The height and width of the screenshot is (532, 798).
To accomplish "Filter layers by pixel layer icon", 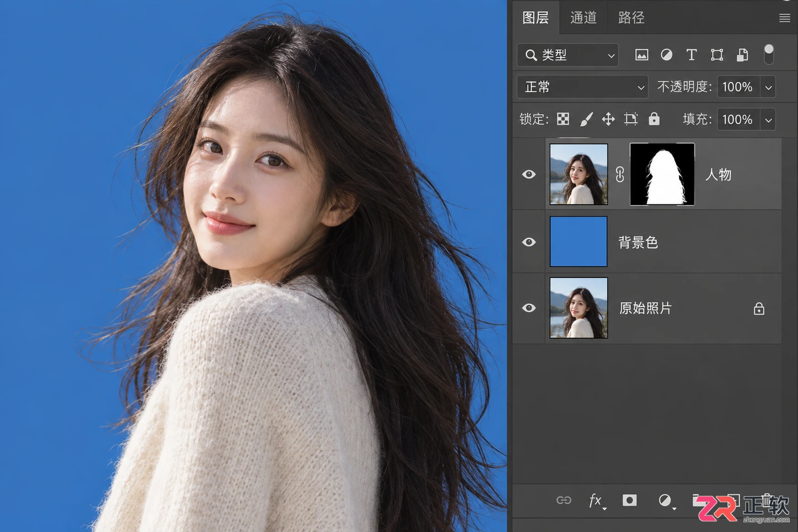I will [x=642, y=55].
